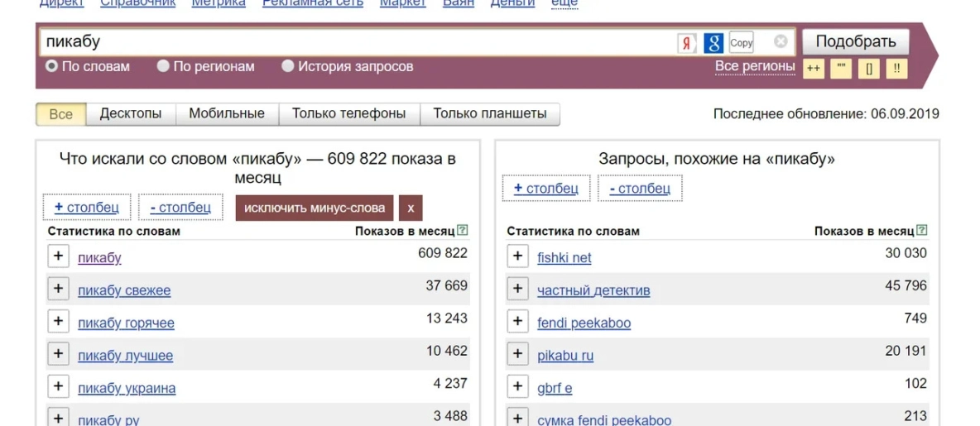Apply the quotation marks operator button
The width and height of the screenshot is (980, 426).
tap(841, 69)
